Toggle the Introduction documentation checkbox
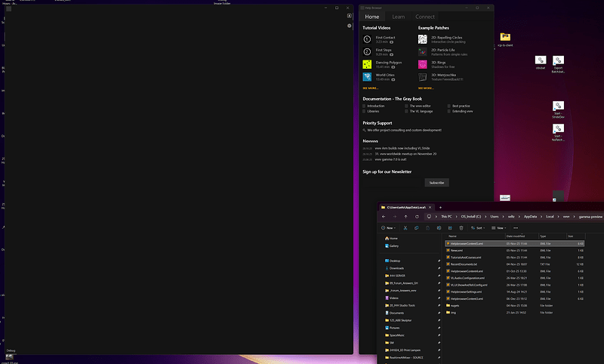The image size is (604, 364). pyautogui.click(x=364, y=106)
